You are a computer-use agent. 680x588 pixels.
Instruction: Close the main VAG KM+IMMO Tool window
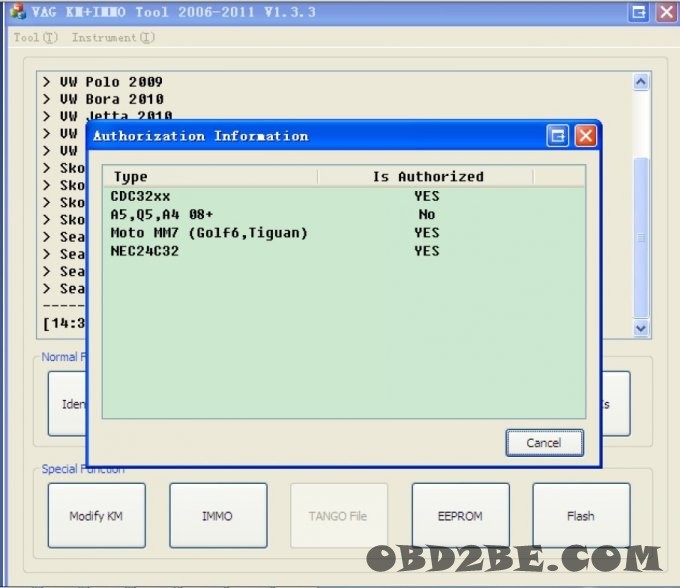[666, 12]
